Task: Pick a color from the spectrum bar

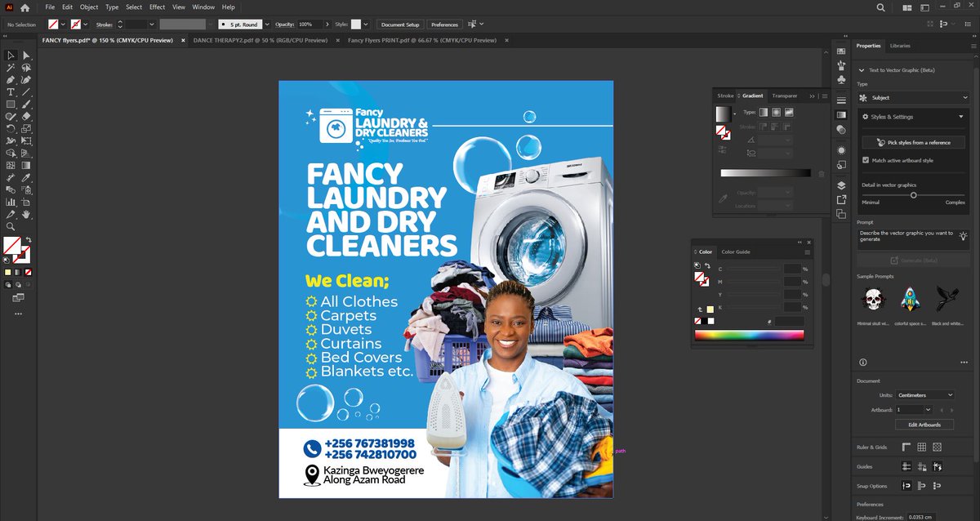Action: coord(749,335)
